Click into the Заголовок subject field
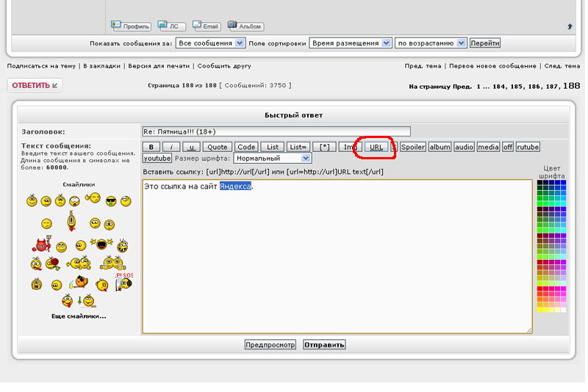The height and width of the screenshot is (392, 588). tap(276, 131)
